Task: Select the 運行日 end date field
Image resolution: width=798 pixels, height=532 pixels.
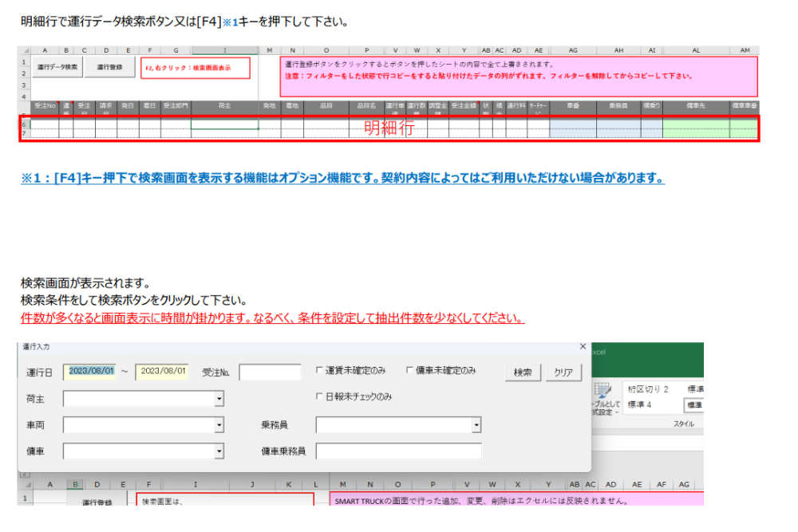Action: pos(162,372)
